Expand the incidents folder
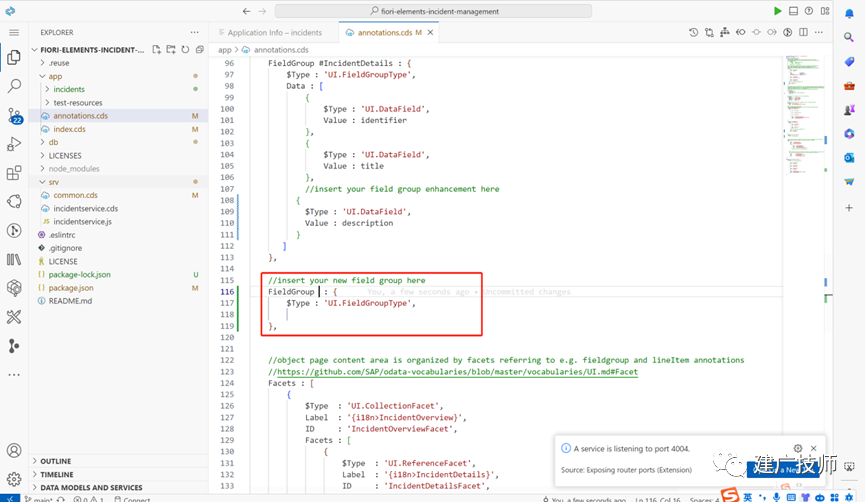This screenshot has width=865, height=502. (69, 89)
